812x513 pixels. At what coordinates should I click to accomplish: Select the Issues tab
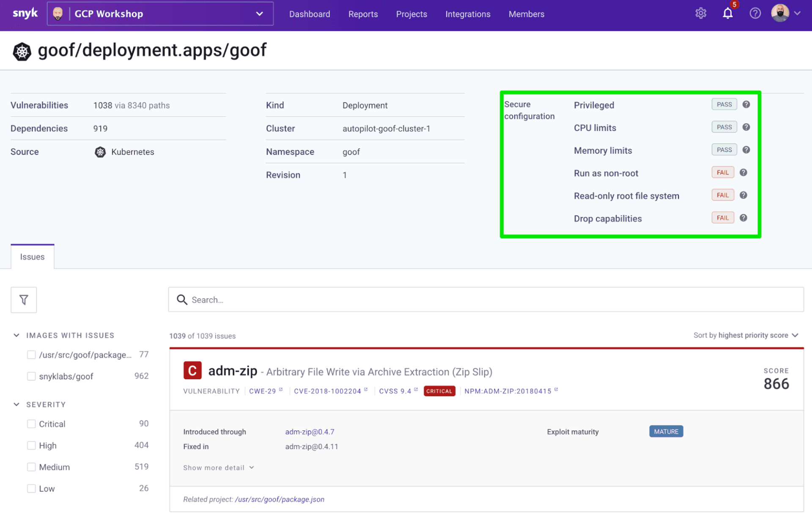(x=33, y=256)
